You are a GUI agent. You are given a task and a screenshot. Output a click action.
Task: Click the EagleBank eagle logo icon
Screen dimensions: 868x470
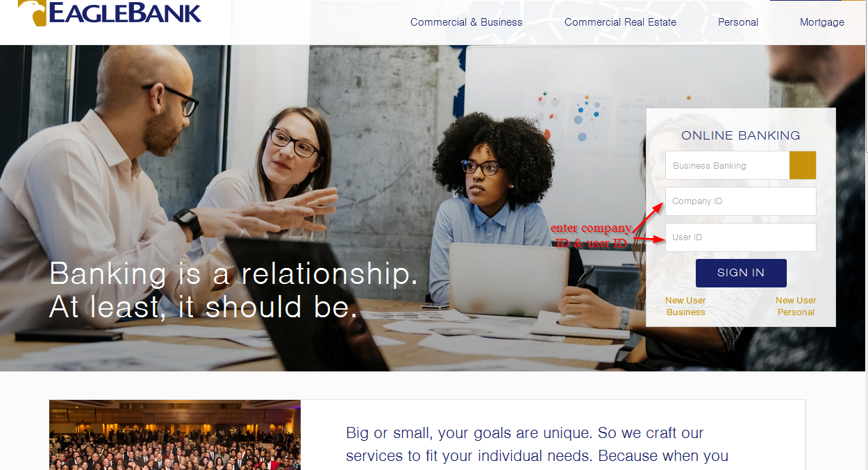tap(32, 12)
